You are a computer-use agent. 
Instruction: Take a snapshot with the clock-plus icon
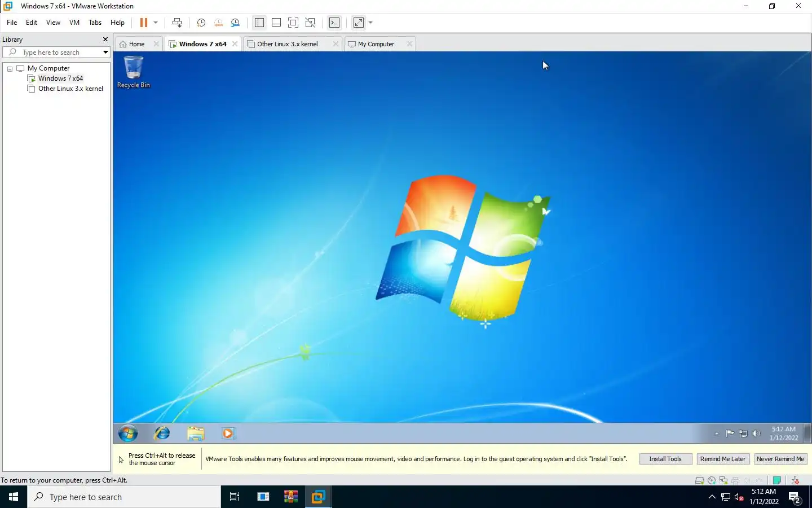click(201, 23)
